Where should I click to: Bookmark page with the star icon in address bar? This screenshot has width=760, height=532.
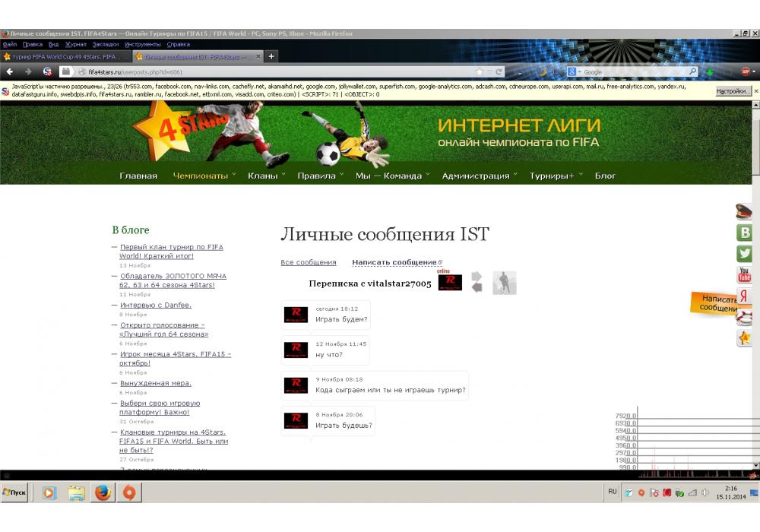pyautogui.click(x=480, y=71)
